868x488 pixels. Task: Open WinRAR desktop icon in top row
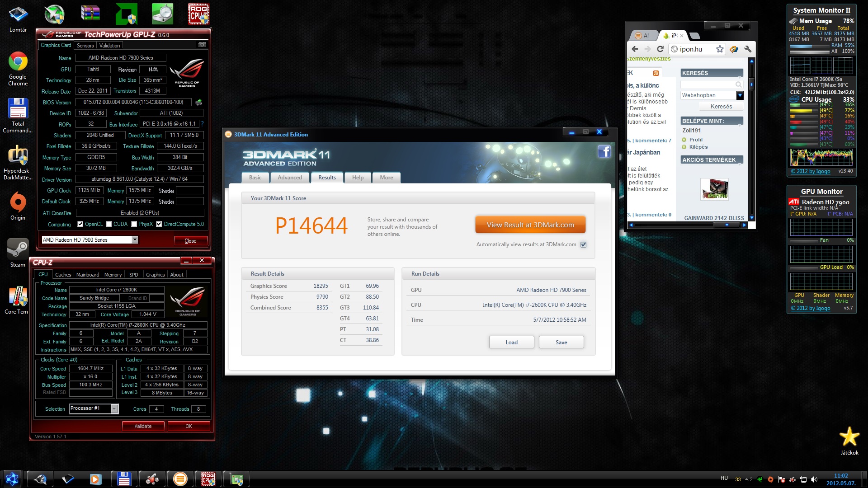pyautogui.click(x=90, y=14)
